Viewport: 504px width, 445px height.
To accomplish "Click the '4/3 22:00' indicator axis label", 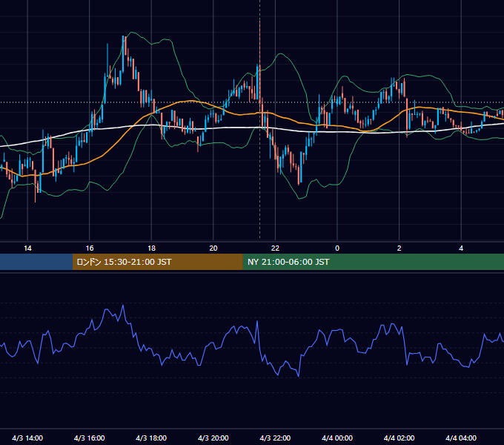I will pyautogui.click(x=275, y=438).
